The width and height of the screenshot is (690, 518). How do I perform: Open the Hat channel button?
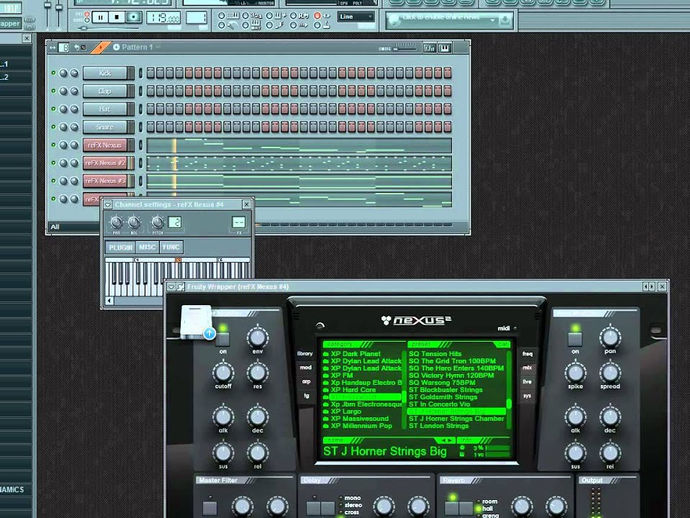click(106, 109)
